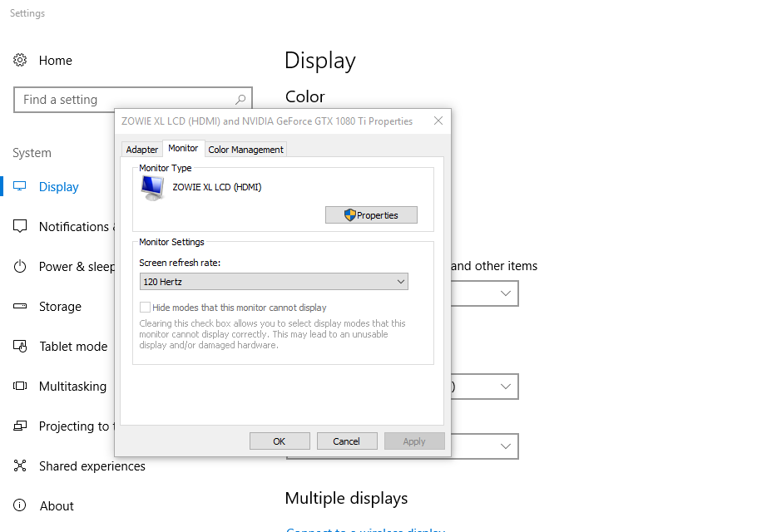Open Shared experiences settings

pyautogui.click(x=92, y=466)
